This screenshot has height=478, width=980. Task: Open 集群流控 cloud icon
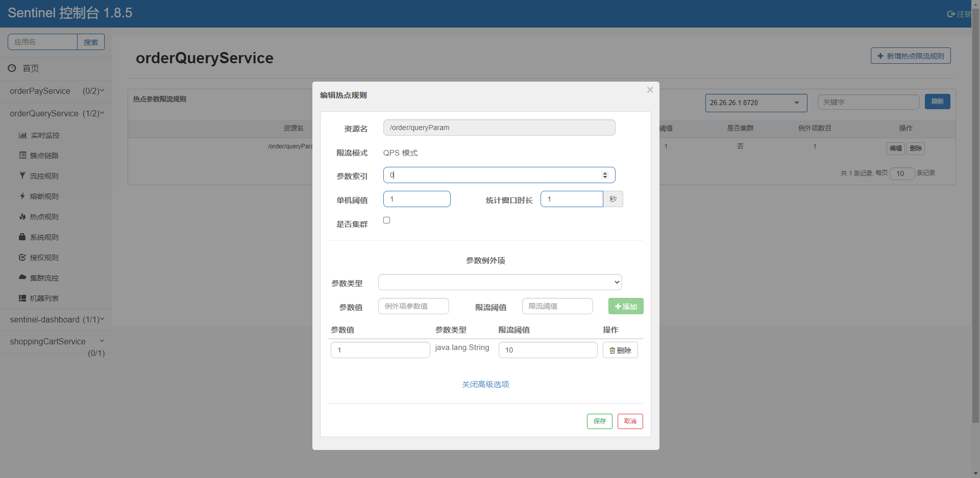tap(22, 277)
